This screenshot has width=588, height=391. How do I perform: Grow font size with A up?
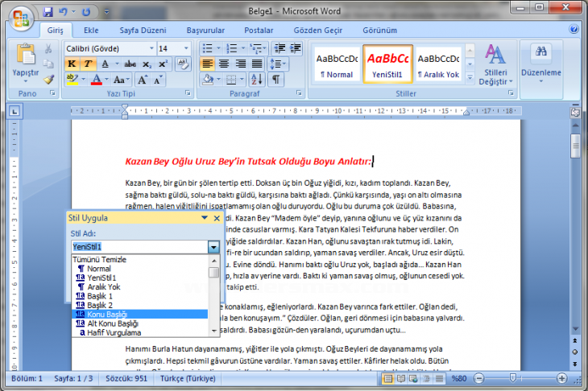[x=143, y=80]
